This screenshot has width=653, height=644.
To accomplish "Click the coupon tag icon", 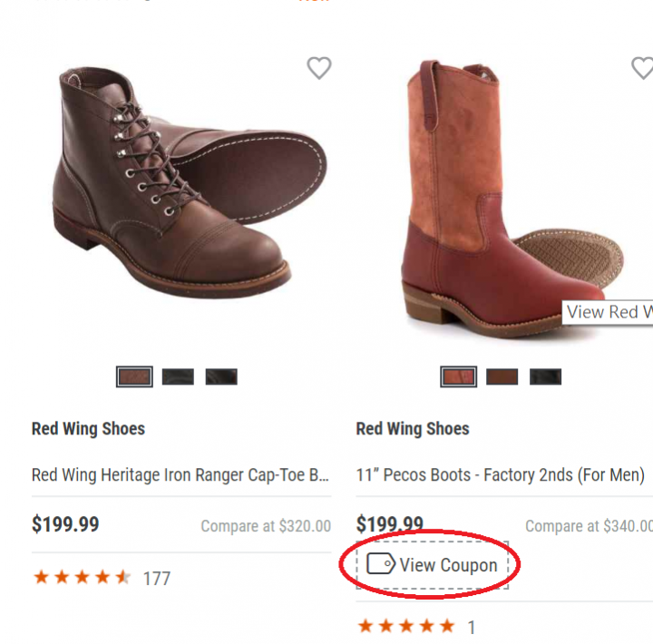I will [x=380, y=564].
